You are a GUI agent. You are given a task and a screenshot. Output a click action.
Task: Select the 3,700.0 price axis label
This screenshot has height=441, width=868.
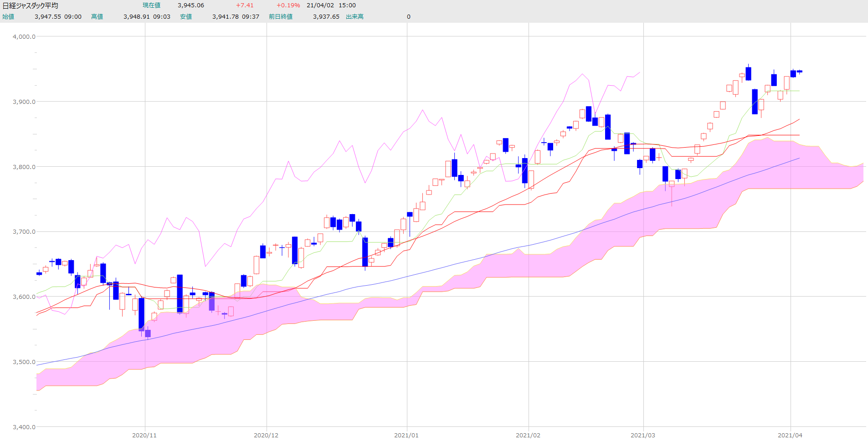tap(24, 232)
